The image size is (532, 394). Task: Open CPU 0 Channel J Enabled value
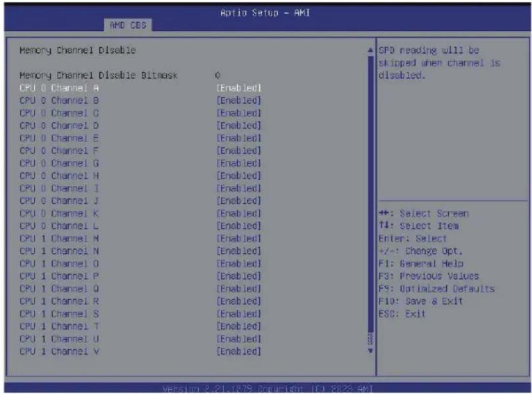(239, 201)
